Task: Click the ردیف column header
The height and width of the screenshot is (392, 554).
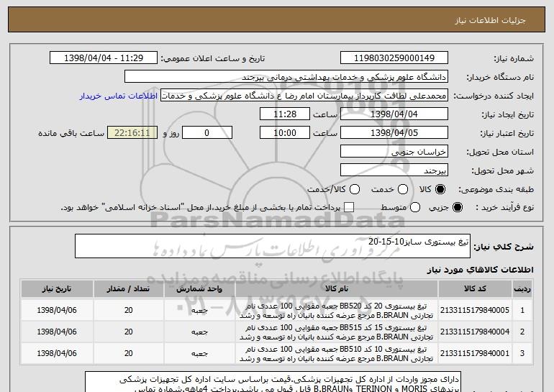Action: (522, 289)
